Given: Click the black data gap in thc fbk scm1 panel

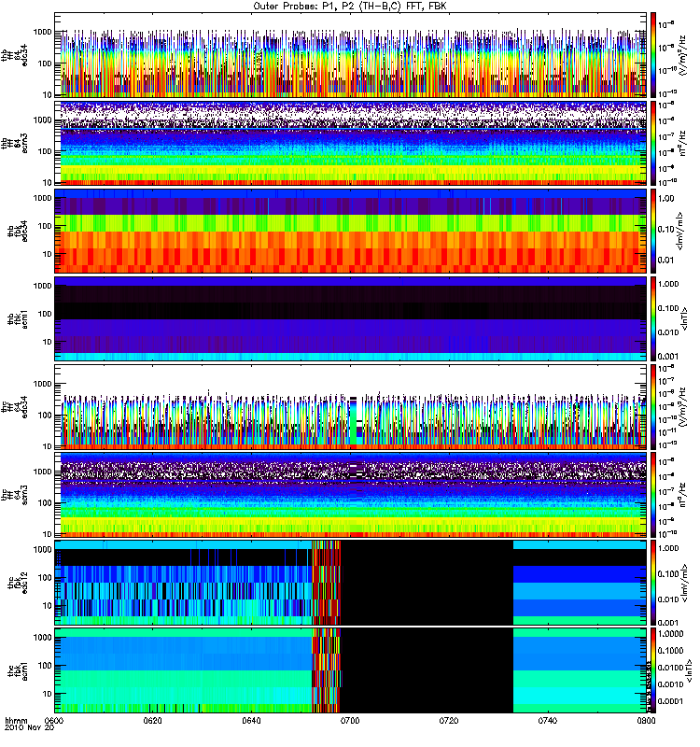Looking at the screenshot, I should 427,670.
